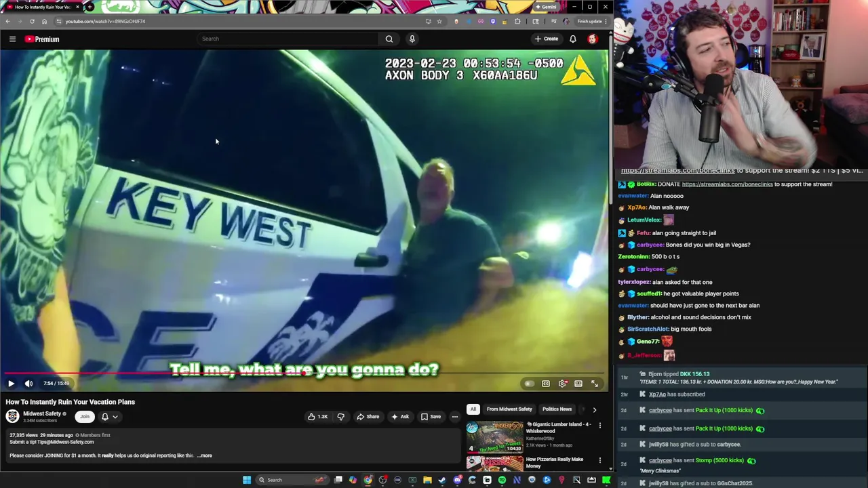This screenshot has width=868, height=488.
Task: Click Finish update browser button
Action: 591,21
